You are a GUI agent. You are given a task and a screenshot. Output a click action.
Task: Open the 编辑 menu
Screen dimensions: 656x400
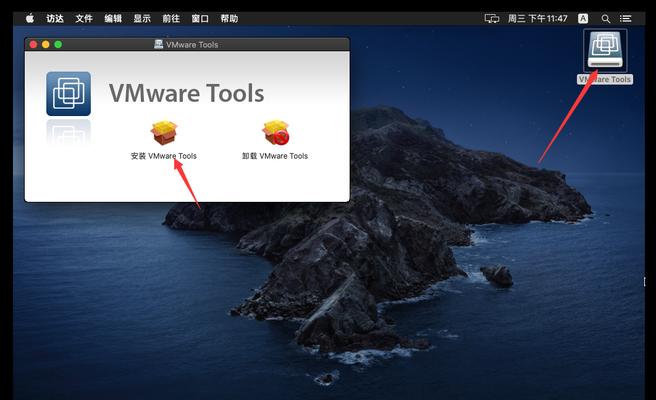113,18
